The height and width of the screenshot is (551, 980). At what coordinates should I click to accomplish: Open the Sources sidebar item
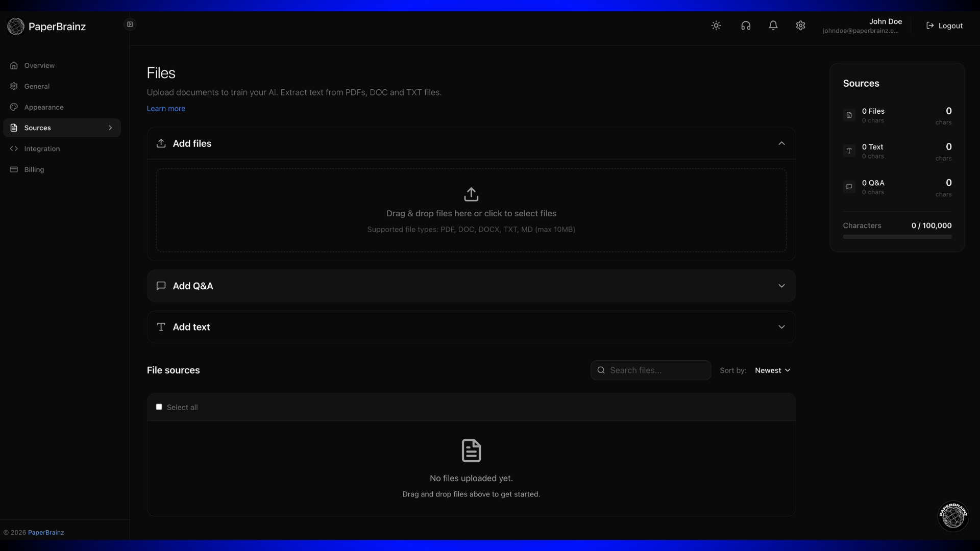point(62,128)
